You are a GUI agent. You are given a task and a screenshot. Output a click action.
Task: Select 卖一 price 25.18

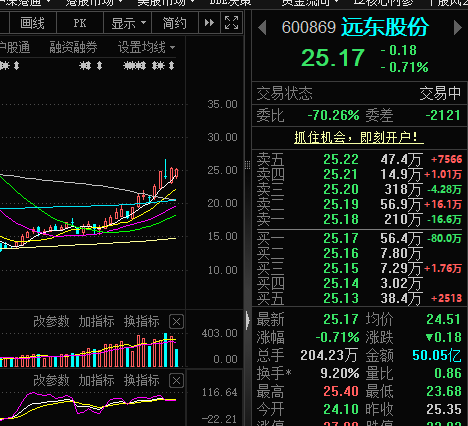[341, 219]
